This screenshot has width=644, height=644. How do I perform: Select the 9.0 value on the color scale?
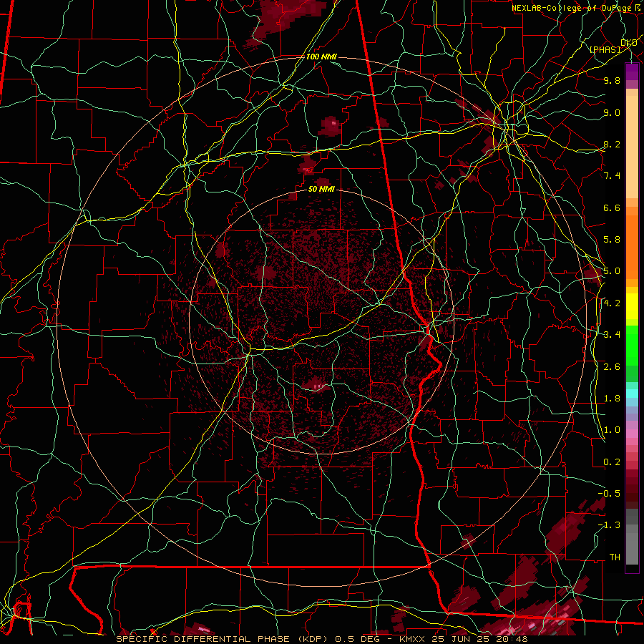coord(612,112)
